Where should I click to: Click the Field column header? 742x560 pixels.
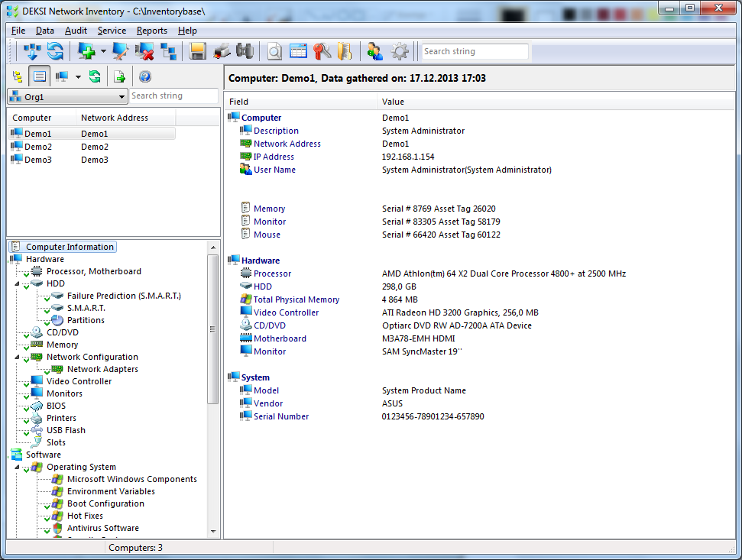pos(301,102)
